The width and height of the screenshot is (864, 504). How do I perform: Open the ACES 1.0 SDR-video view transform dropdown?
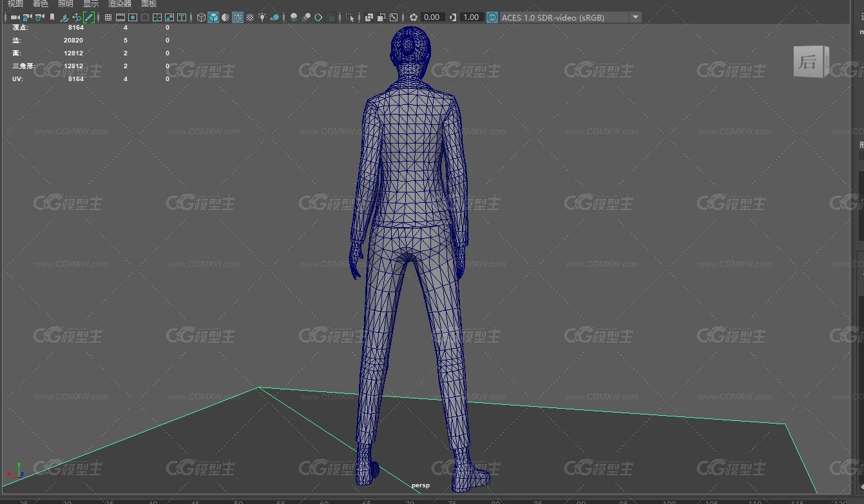[570, 17]
